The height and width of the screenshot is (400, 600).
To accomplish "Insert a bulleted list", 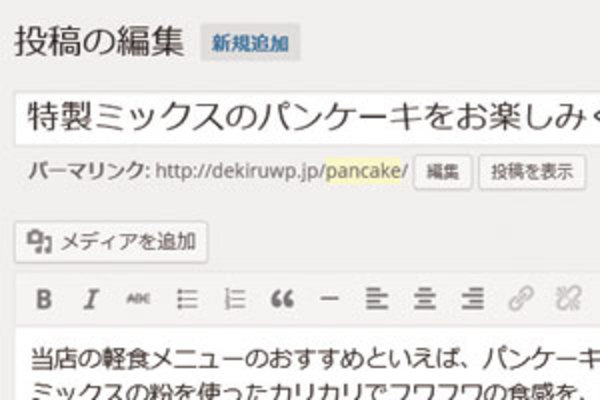I will pyautogui.click(x=188, y=299).
